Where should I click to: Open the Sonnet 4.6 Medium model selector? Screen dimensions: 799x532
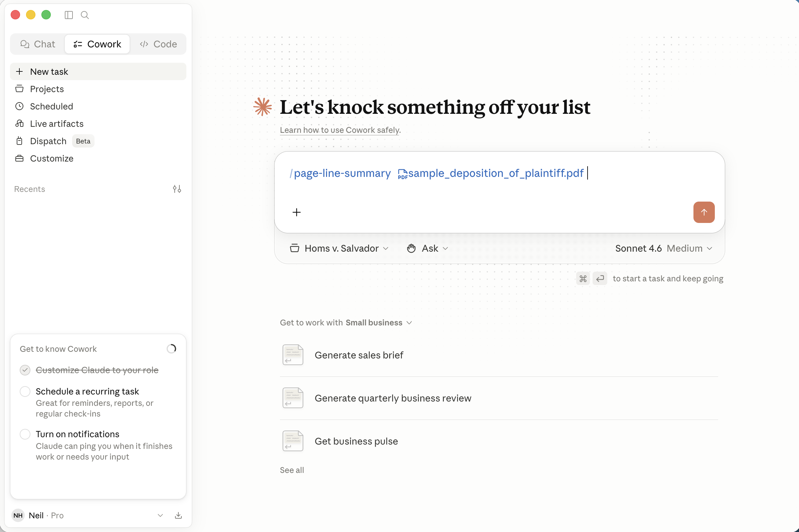coord(663,248)
